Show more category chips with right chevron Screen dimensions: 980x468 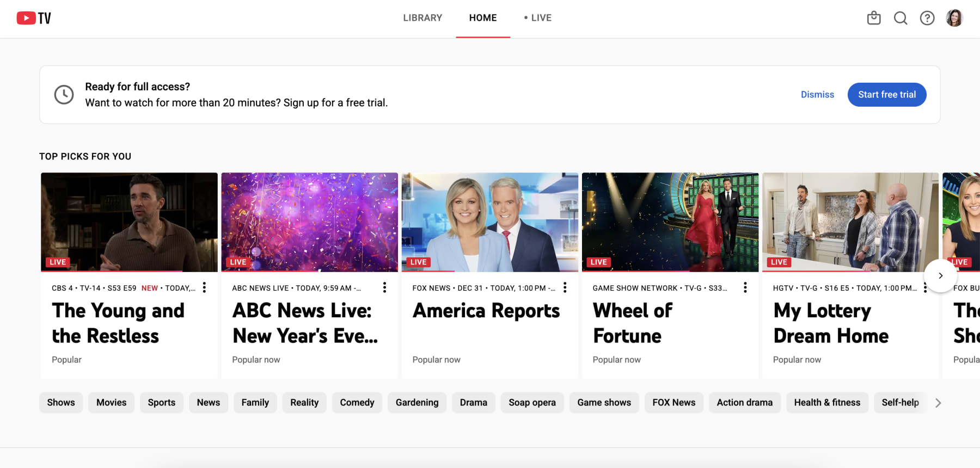(938, 403)
